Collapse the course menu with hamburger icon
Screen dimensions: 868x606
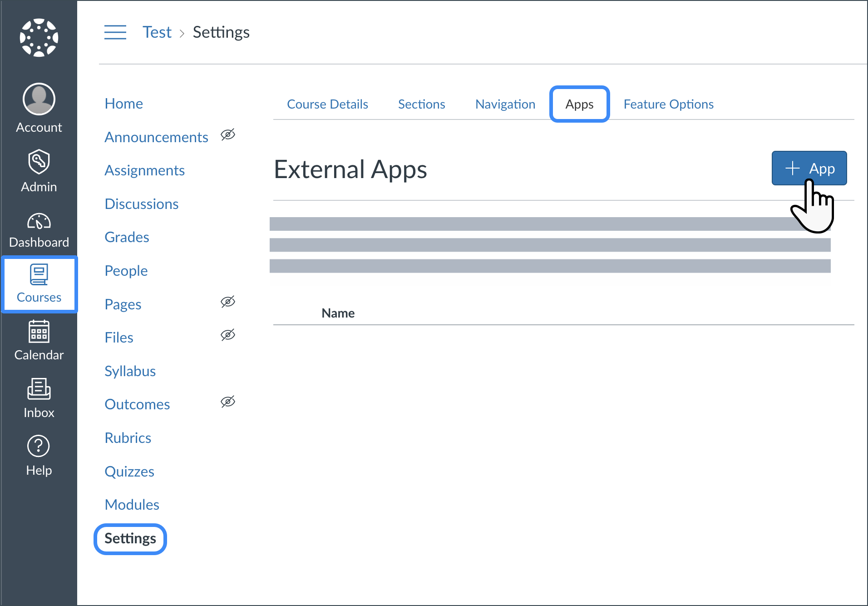click(x=115, y=32)
